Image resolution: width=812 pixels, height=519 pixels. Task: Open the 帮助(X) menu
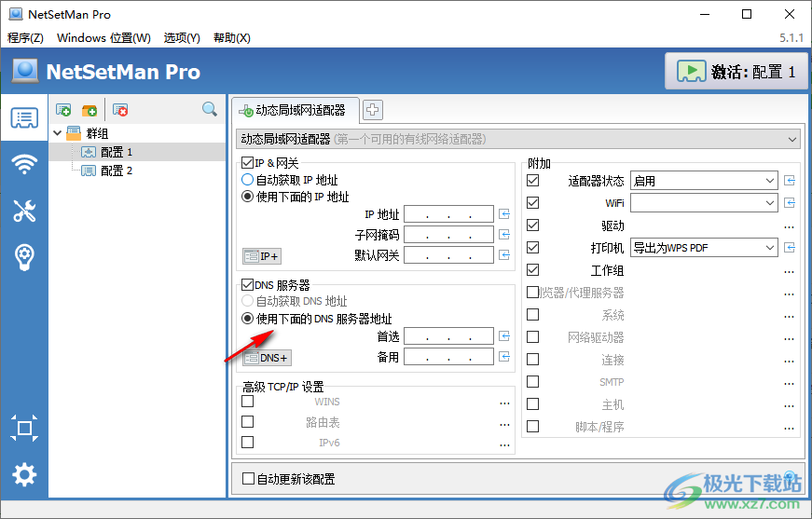232,38
